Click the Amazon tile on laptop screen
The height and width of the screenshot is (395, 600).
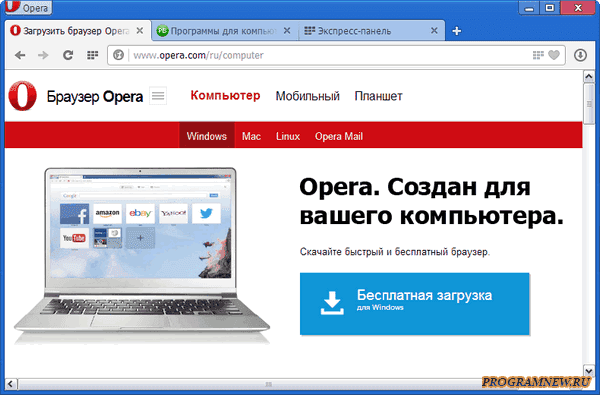tap(108, 214)
